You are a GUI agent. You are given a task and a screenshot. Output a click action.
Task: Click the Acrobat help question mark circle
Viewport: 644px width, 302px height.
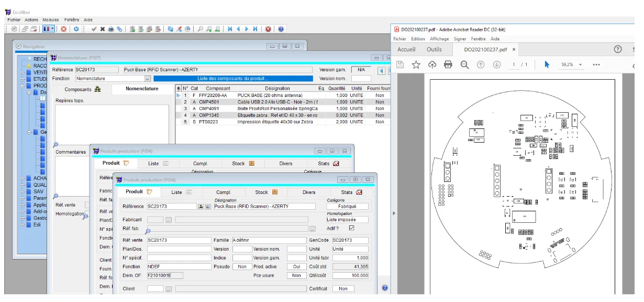point(618,49)
